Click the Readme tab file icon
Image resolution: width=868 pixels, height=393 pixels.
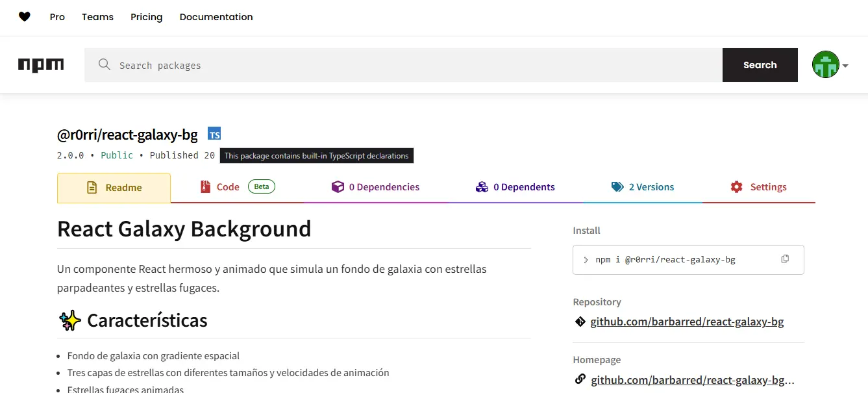[92, 188]
